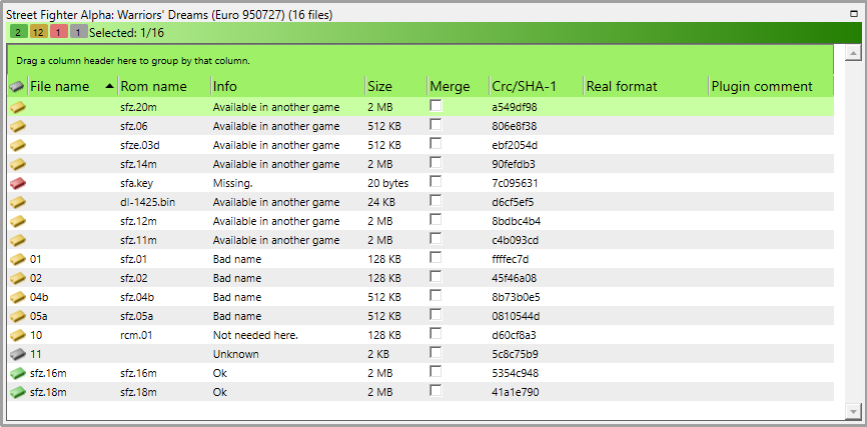
Task: Click the green ok icon for sfz.18m
Action: tap(18, 392)
